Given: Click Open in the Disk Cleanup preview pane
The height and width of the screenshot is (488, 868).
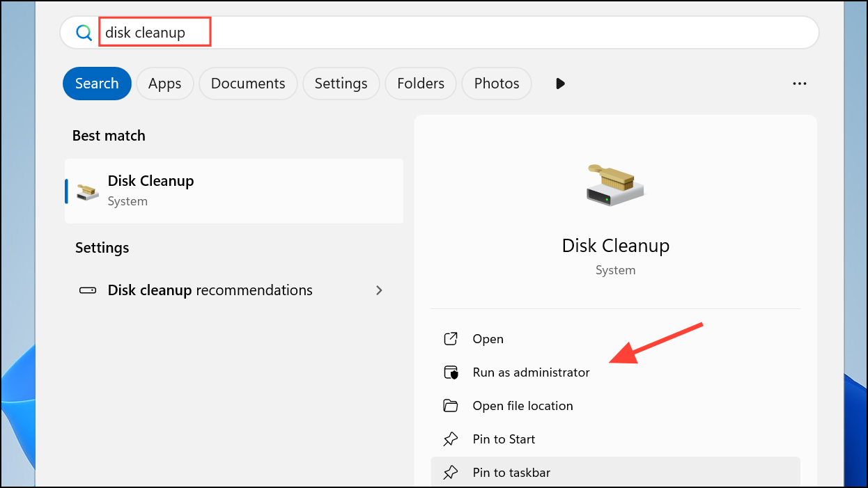Looking at the screenshot, I should click(x=615, y=339).
